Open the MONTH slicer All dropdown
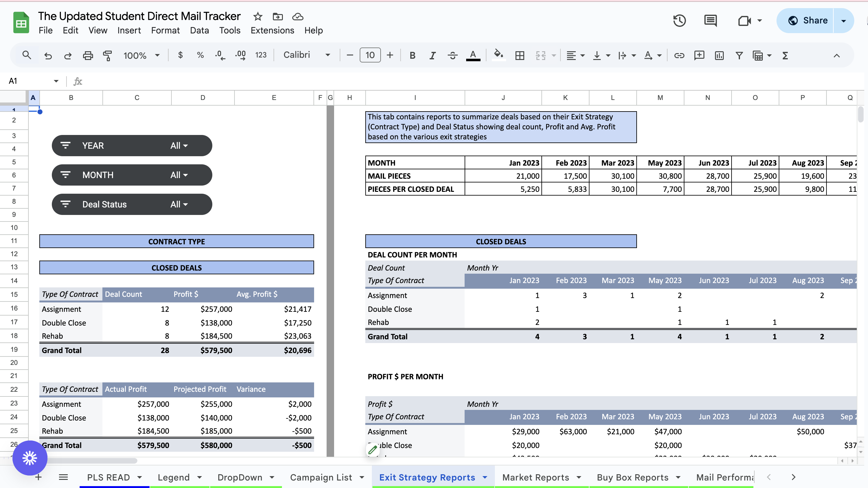 (179, 175)
